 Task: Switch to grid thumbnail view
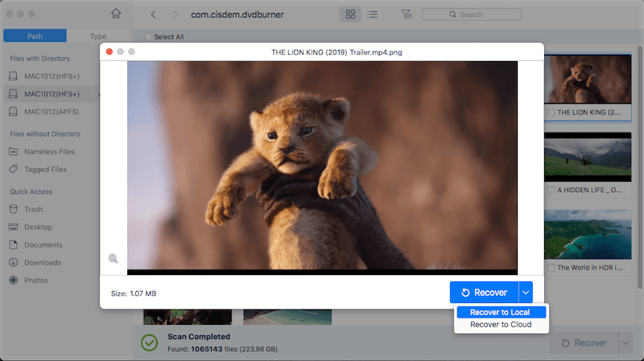[x=350, y=14]
